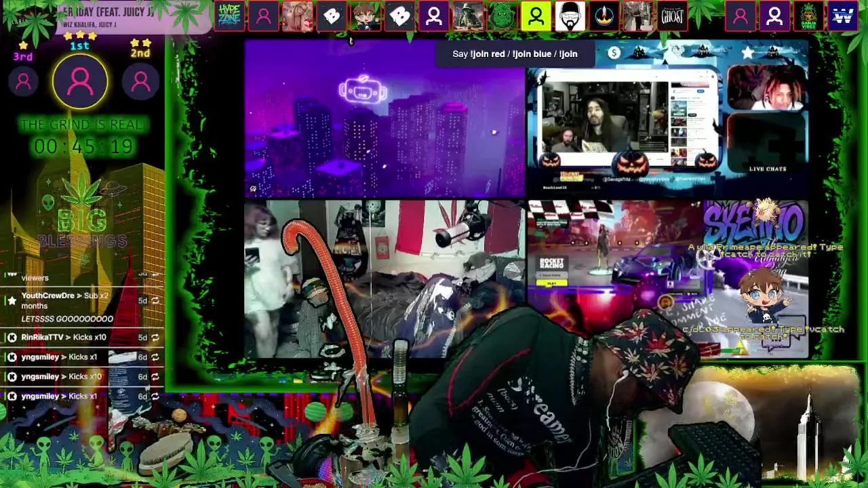Open the bedroom webcam stream panel
This screenshot has width=868, height=488.
coord(384,279)
